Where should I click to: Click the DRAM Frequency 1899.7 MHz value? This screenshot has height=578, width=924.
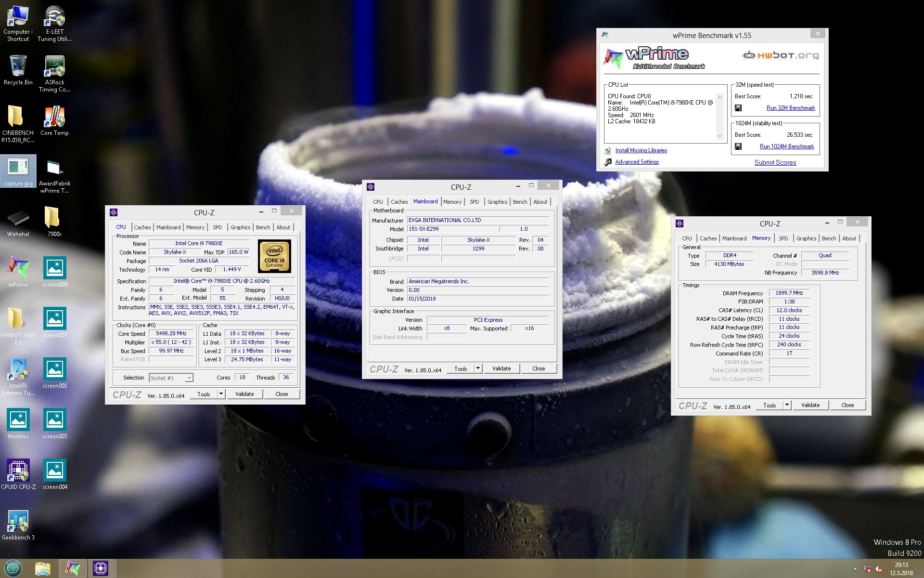click(x=789, y=293)
